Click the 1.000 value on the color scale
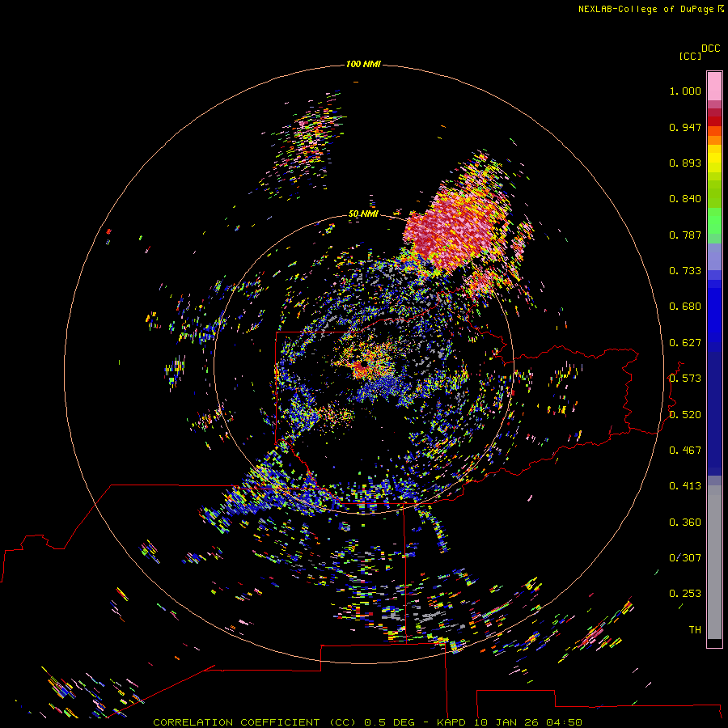This screenshot has height=728, width=728. click(685, 91)
